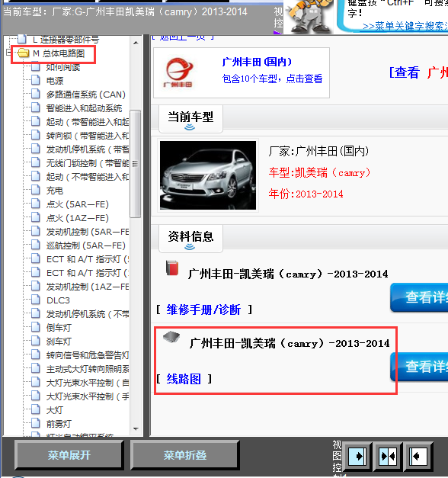Click the view control collapse-left arrow icon
The width and height of the screenshot is (448, 478).
point(418,456)
